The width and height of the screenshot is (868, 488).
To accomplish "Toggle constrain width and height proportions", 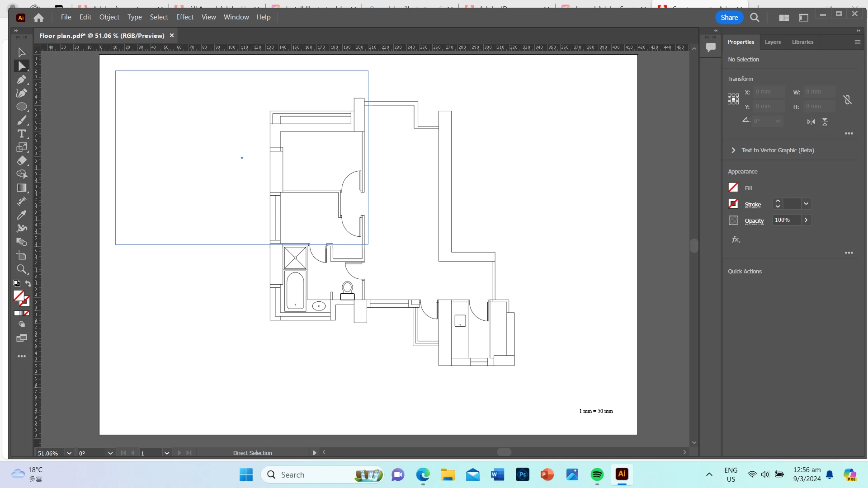I will (847, 99).
